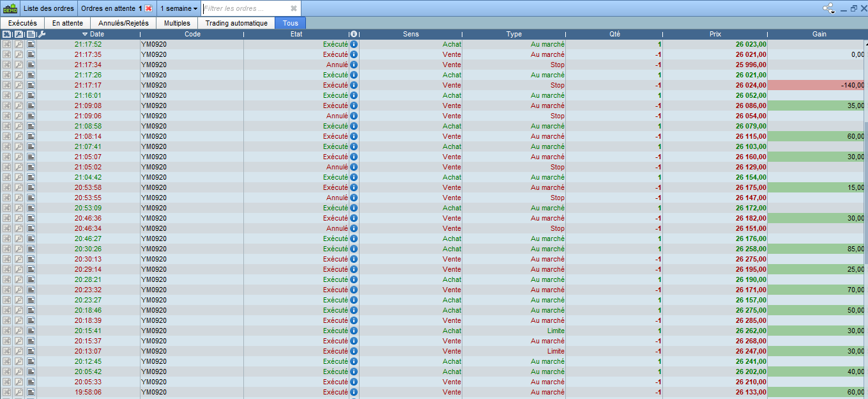Sort by the Etat column header
This screenshot has width=868, height=399.
[x=296, y=34]
